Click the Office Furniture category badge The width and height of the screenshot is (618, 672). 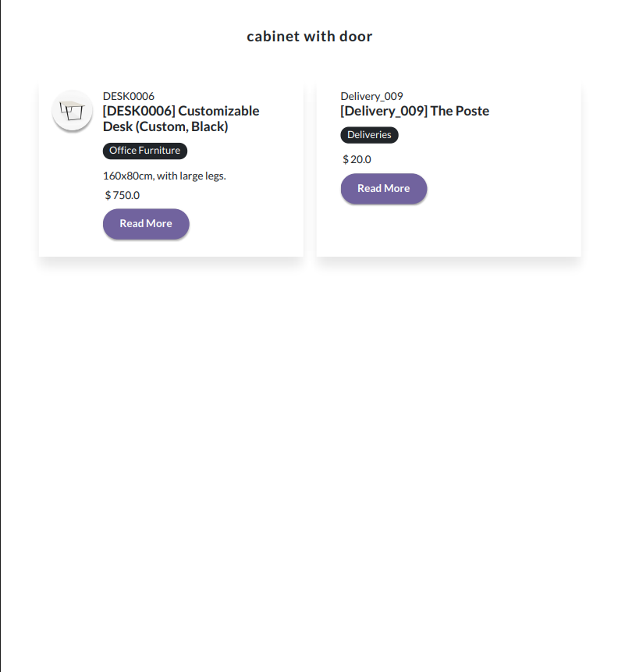tap(145, 151)
